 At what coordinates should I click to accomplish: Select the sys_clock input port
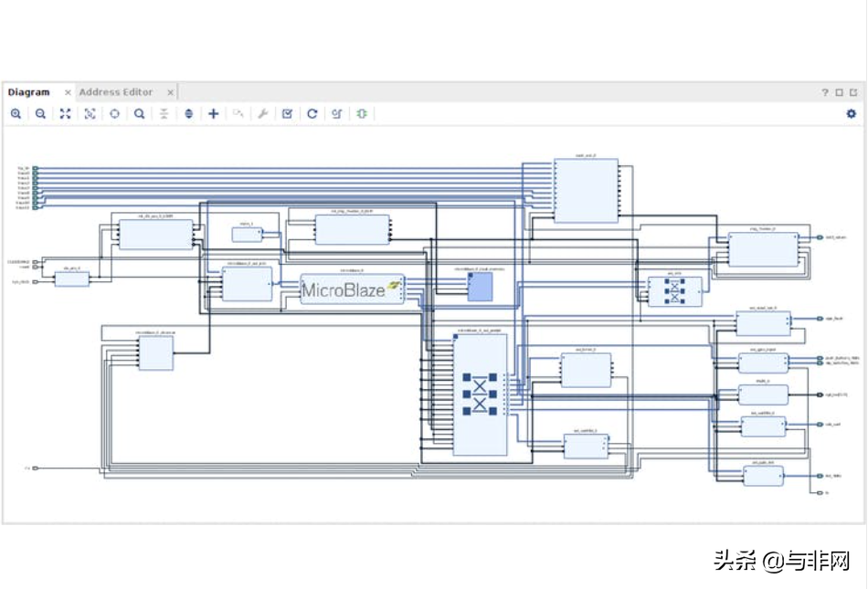pyautogui.click(x=35, y=282)
